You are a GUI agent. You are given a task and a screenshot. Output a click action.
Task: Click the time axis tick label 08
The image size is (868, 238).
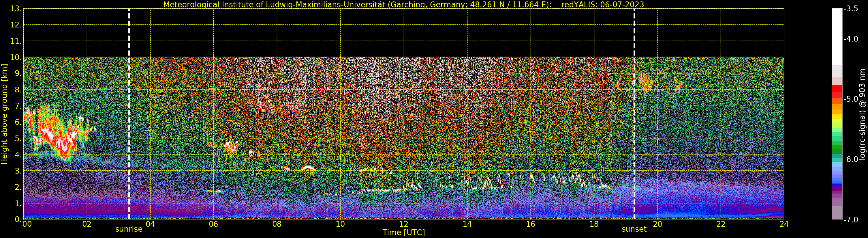(277, 224)
